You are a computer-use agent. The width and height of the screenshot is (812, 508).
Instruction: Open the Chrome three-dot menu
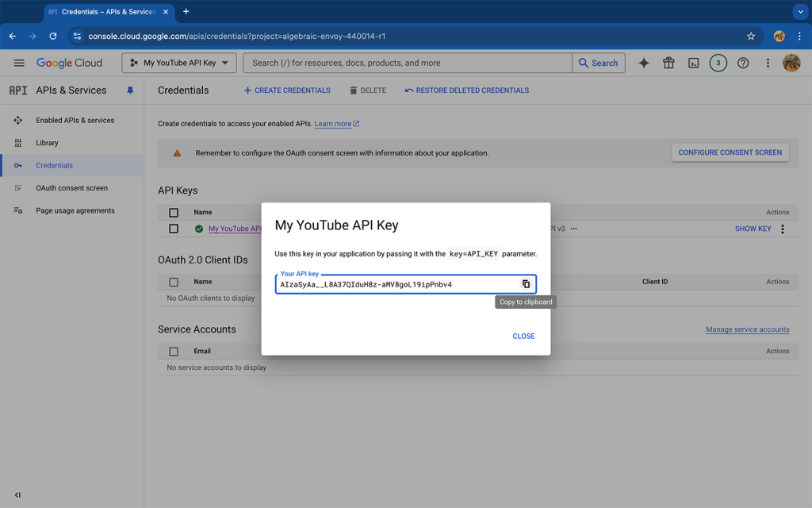point(799,37)
